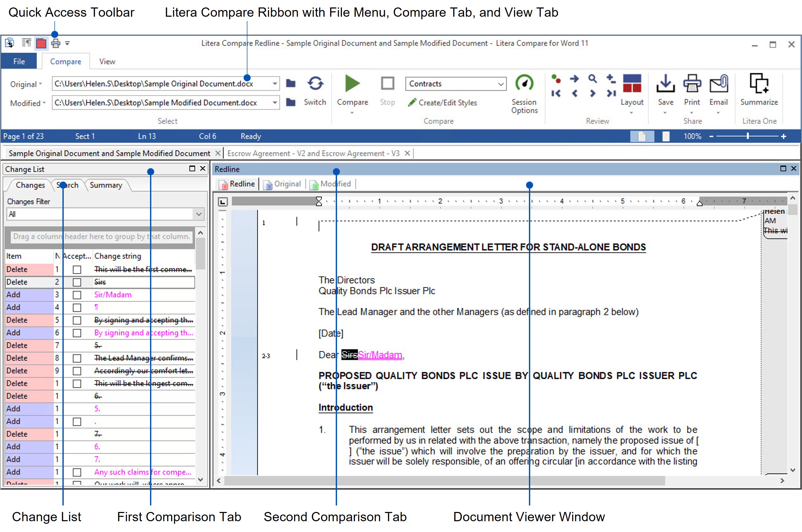Close the Change List panel

(x=203, y=168)
